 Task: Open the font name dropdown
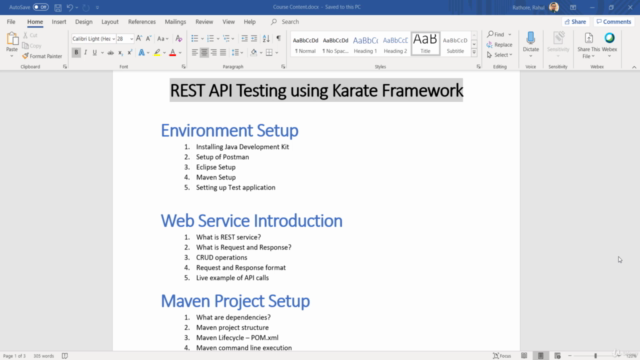pyautogui.click(x=113, y=39)
